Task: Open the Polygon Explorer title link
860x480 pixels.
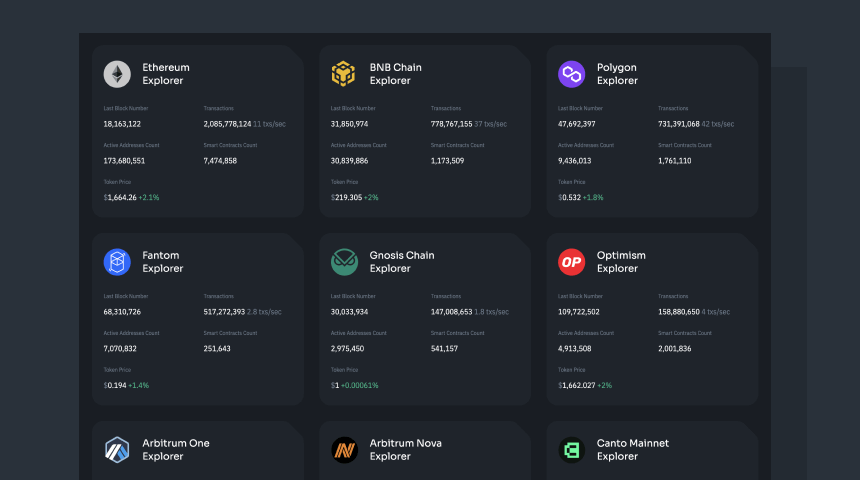Action: pyautogui.click(x=617, y=74)
